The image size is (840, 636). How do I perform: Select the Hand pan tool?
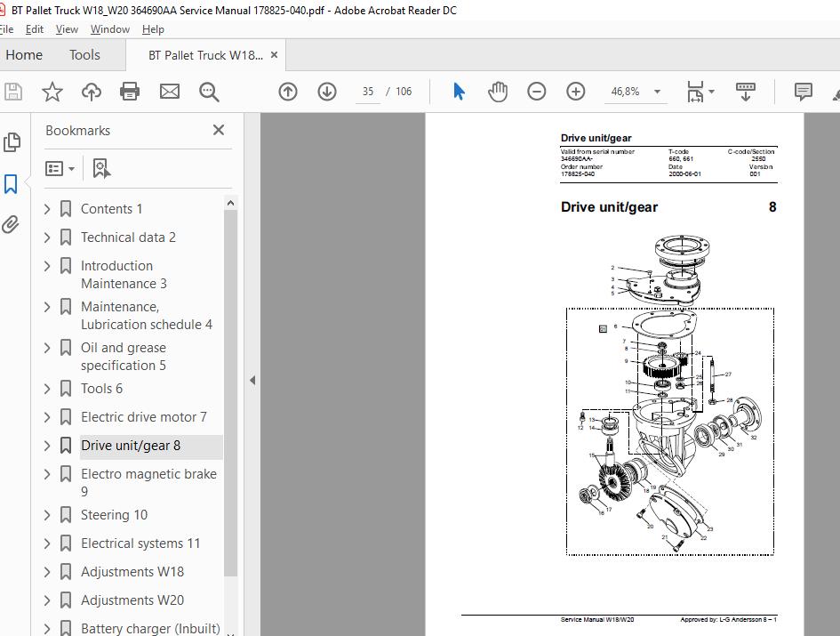click(x=498, y=92)
